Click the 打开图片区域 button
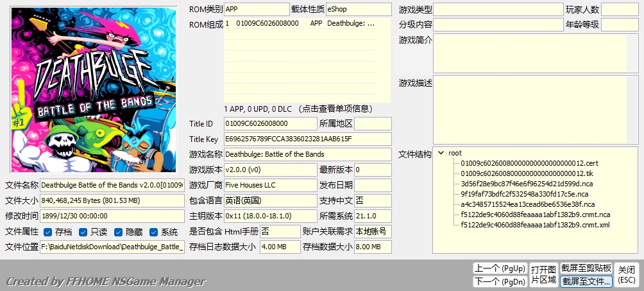This screenshot has width=644, height=291. tap(544, 275)
